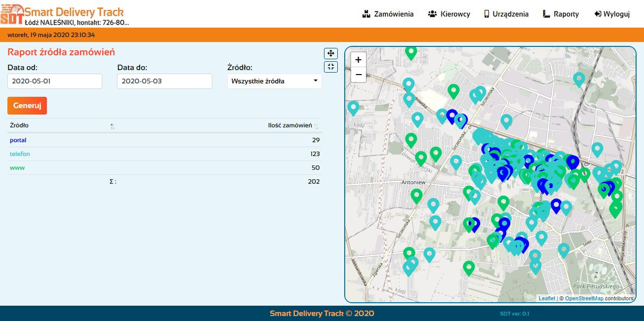Log out using Wyloguj
The height and width of the screenshot is (321, 644).
point(612,14)
